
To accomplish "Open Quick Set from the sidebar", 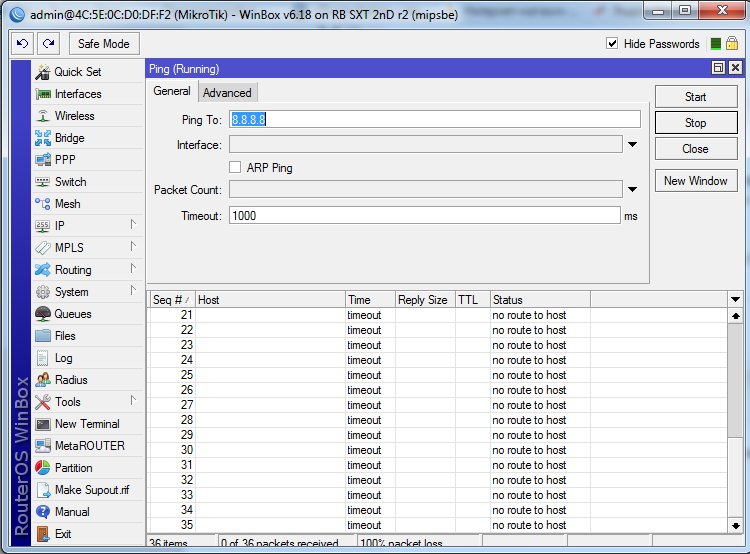I will click(77, 72).
